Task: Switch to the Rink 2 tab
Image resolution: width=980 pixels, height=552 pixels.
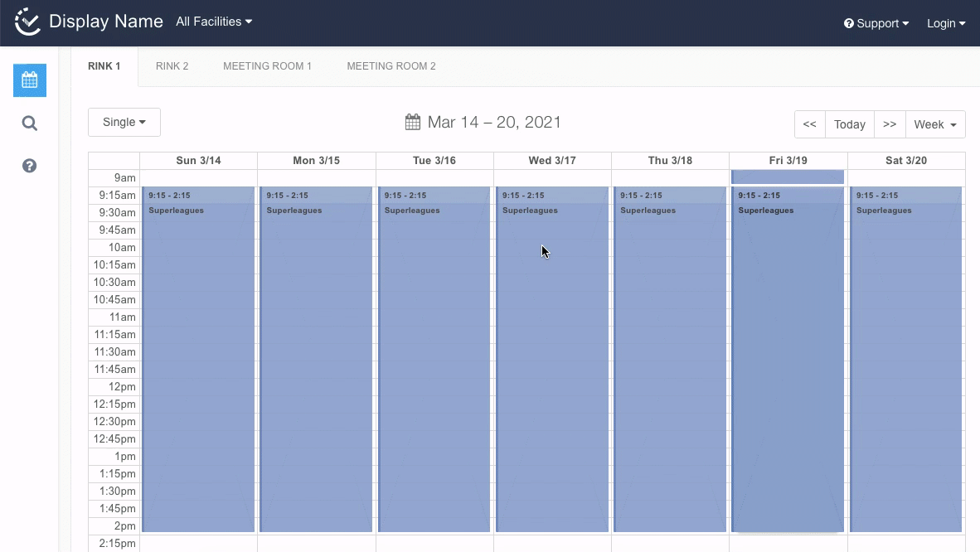Action: click(172, 66)
